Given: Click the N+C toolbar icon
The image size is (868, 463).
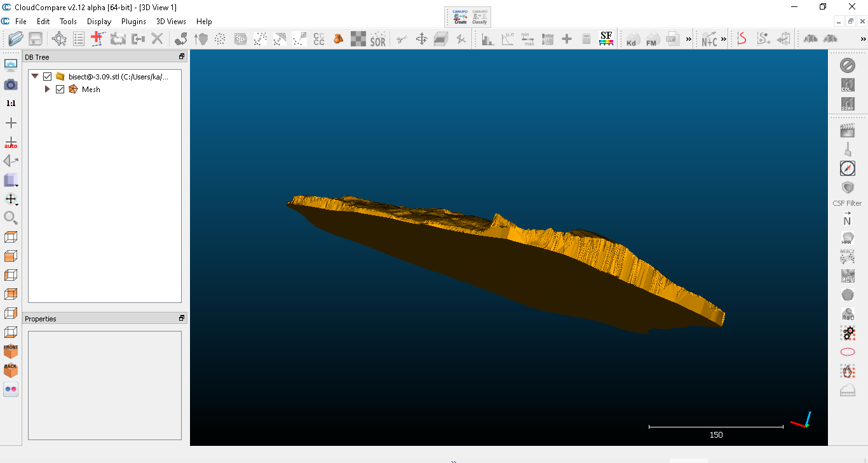Looking at the screenshot, I should click(x=709, y=39).
